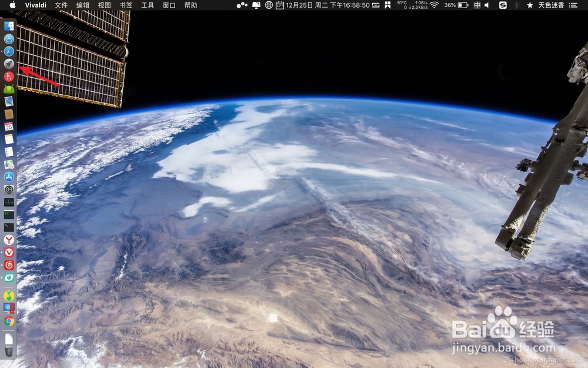The height and width of the screenshot is (368, 588).
Task: Launch Google Chrome from the dock
Action: click(x=9, y=321)
